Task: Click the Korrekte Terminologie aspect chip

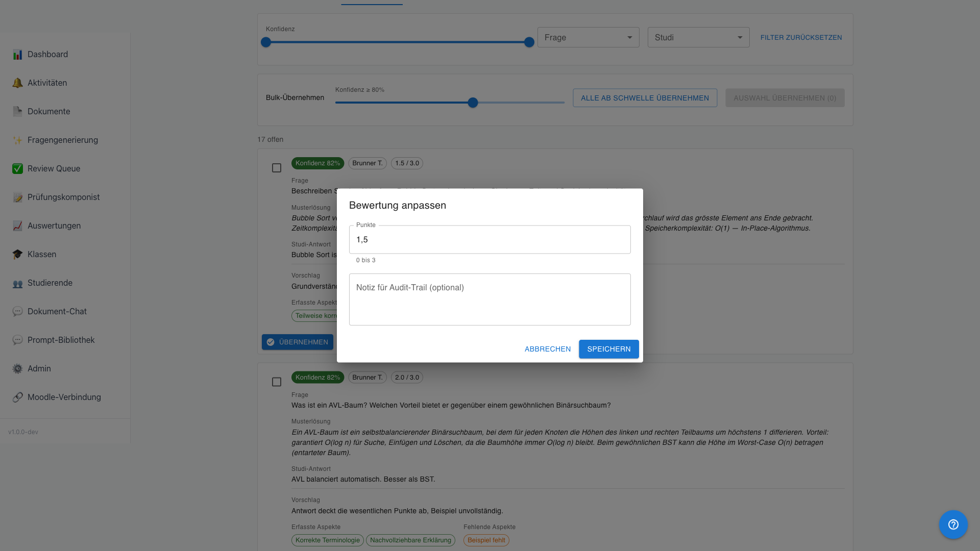Action: coord(327,540)
